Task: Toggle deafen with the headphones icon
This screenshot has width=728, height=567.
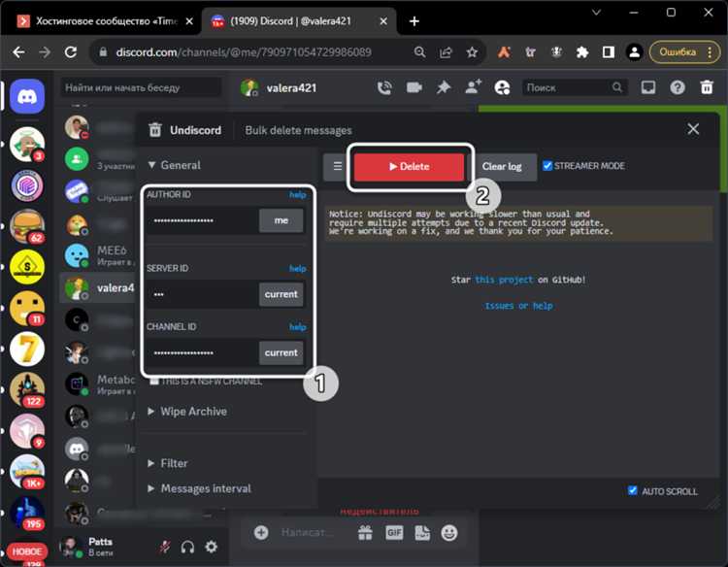Action: tap(187, 547)
